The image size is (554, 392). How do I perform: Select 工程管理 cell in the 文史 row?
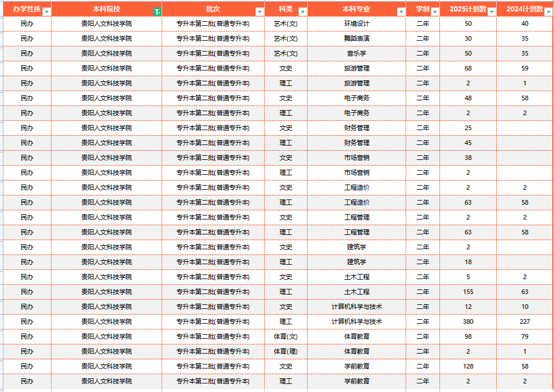pos(356,217)
